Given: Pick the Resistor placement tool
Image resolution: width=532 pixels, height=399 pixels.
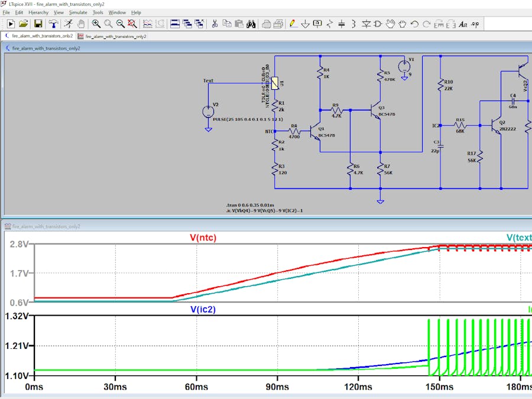Looking at the screenshot, I should pyautogui.click(x=329, y=24).
